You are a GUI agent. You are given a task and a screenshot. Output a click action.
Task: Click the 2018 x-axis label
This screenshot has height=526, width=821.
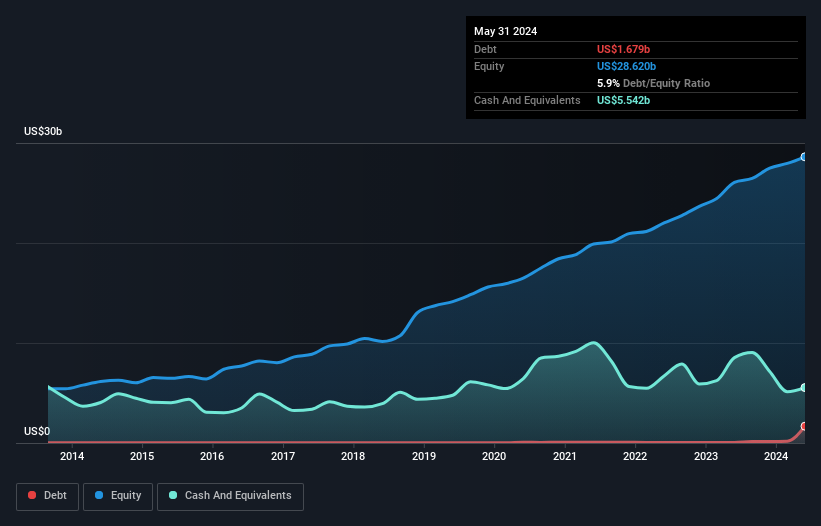click(x=353, y=456)
